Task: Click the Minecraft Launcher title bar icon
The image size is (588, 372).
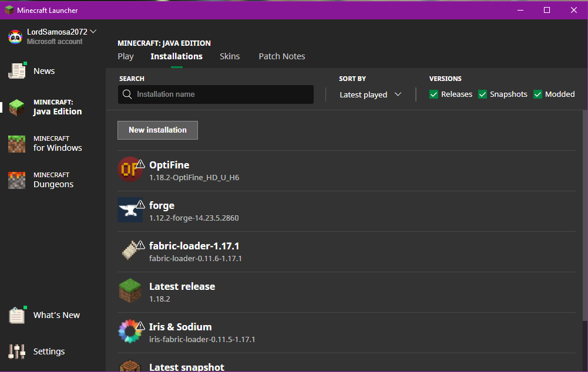Action: click(9, 10)
